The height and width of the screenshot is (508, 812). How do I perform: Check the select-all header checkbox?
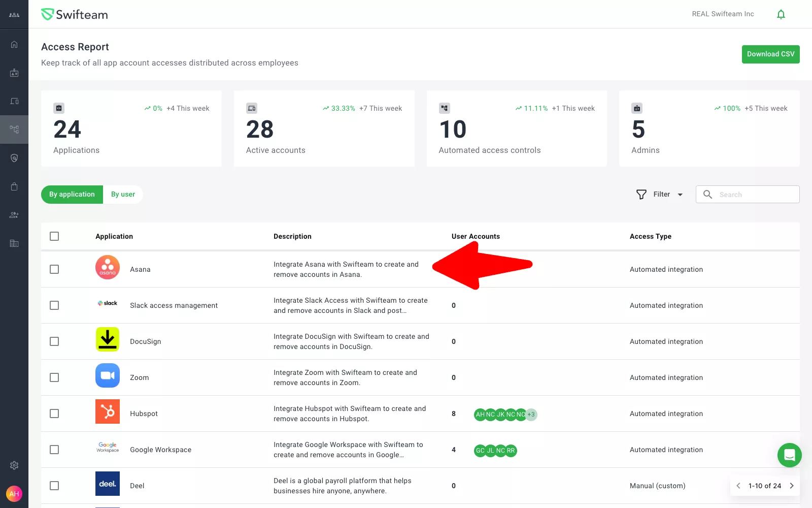pyautogui.click(x=54, y=236)
